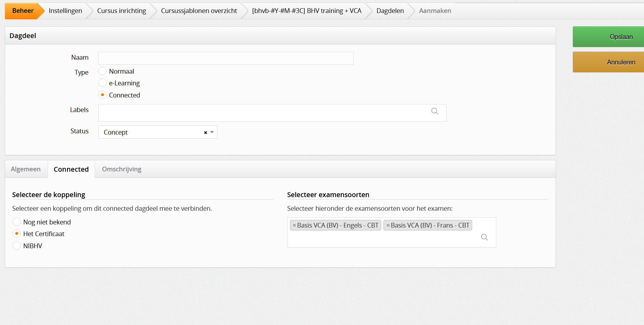Expand the Status dropdown arrow

[212, 132]
